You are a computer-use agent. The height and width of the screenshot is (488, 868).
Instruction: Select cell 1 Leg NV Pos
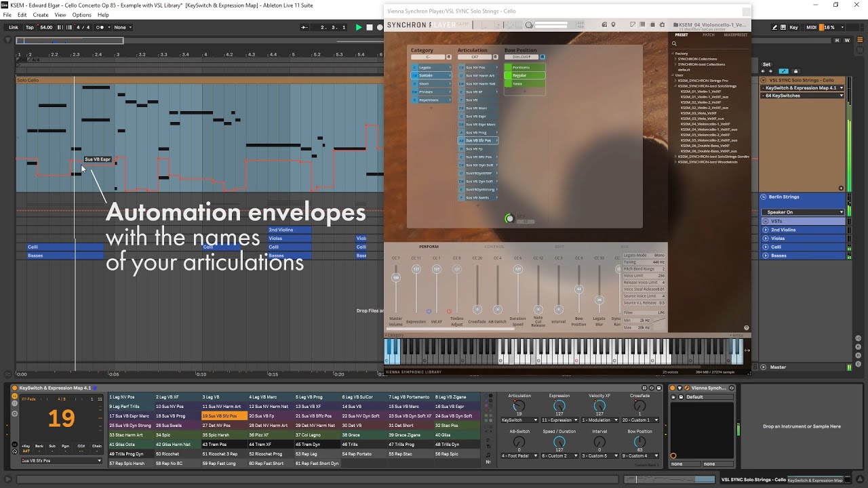[130, 397]
